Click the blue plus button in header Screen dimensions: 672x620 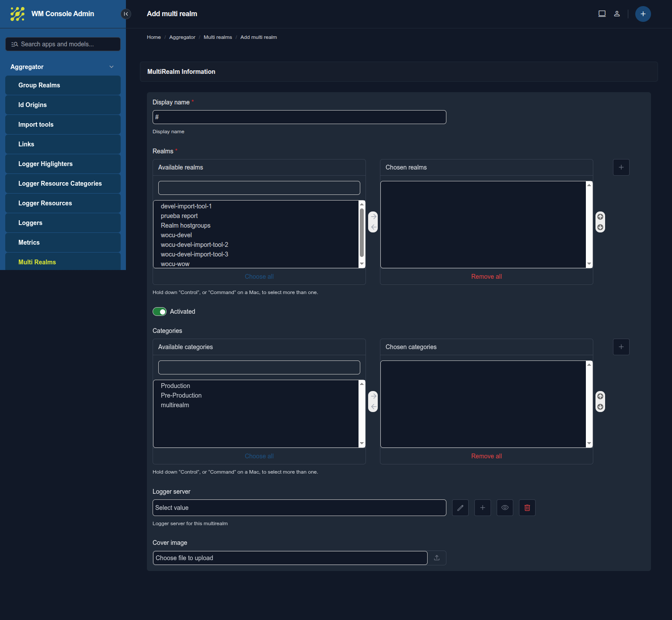(643, 14)
